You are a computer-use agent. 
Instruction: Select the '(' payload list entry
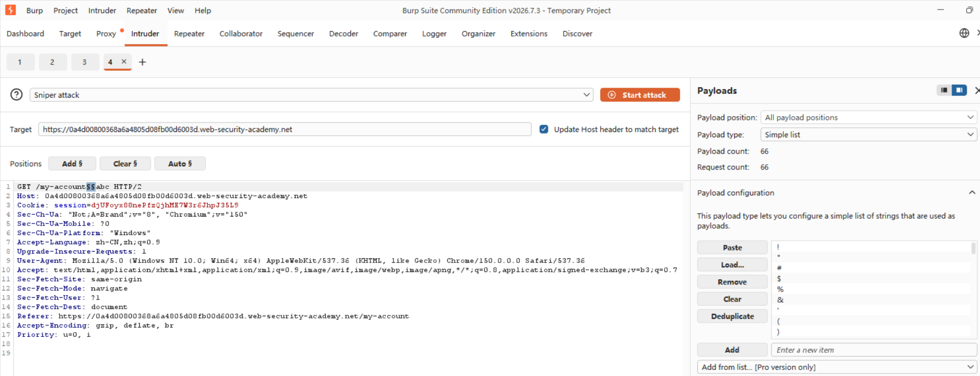871,321
